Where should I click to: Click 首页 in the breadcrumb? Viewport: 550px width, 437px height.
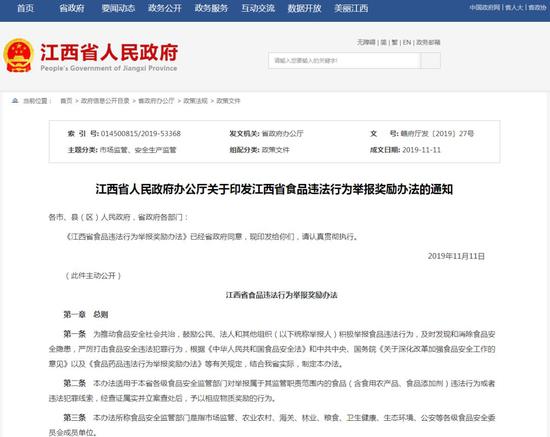pyautogui.click(x=66, y=101)
